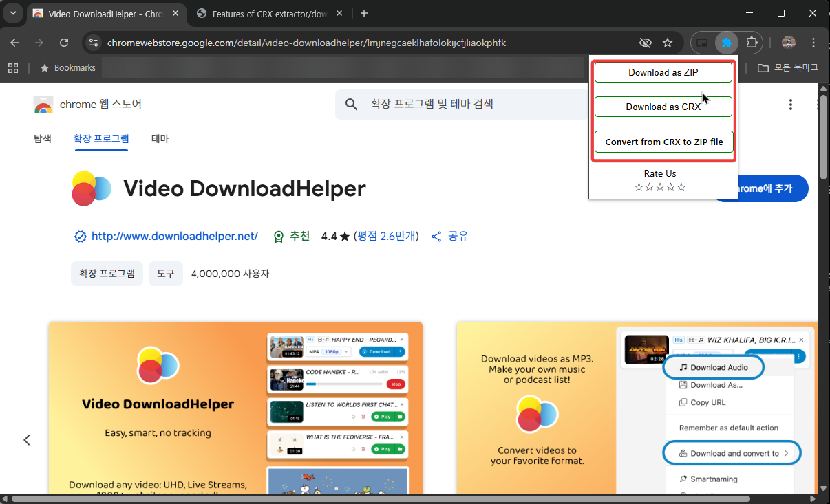Click the Download as CRX button
The height and width of the screenshot is (504, 830).
pyautogui.click(x=663, y=107)
